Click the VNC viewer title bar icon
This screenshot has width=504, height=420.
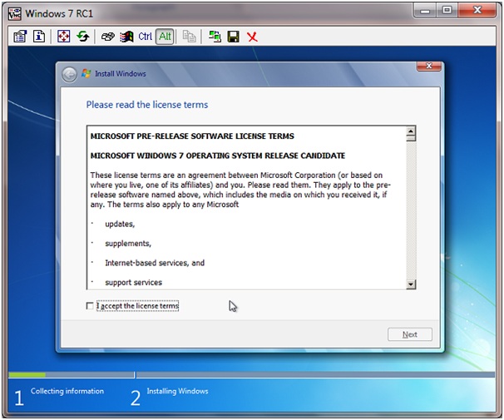(15, 14)
